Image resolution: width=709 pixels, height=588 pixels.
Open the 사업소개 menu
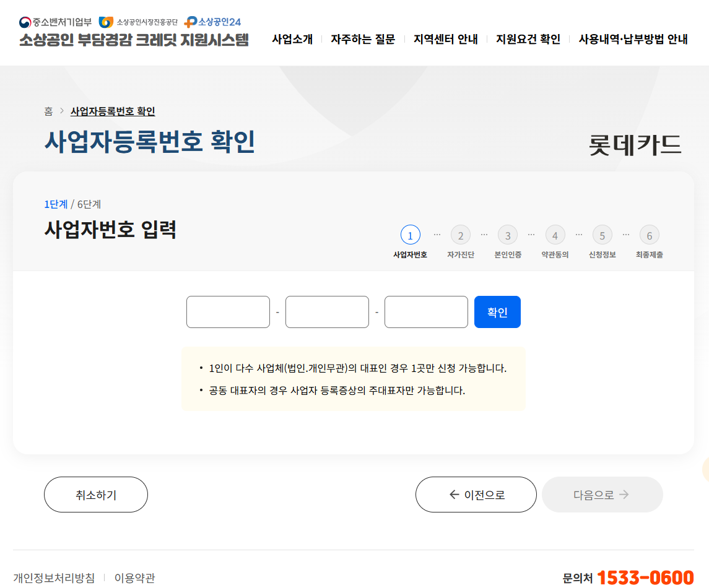coord(292,40)
